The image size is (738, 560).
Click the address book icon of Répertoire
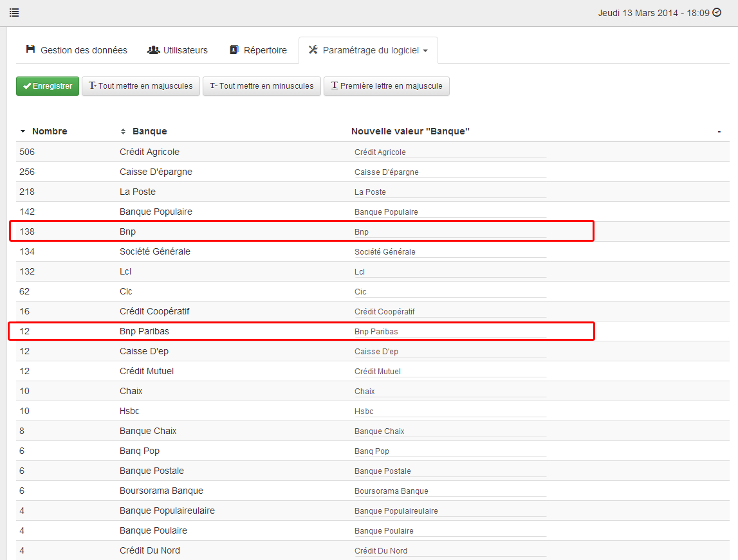(x=234, y=50)
